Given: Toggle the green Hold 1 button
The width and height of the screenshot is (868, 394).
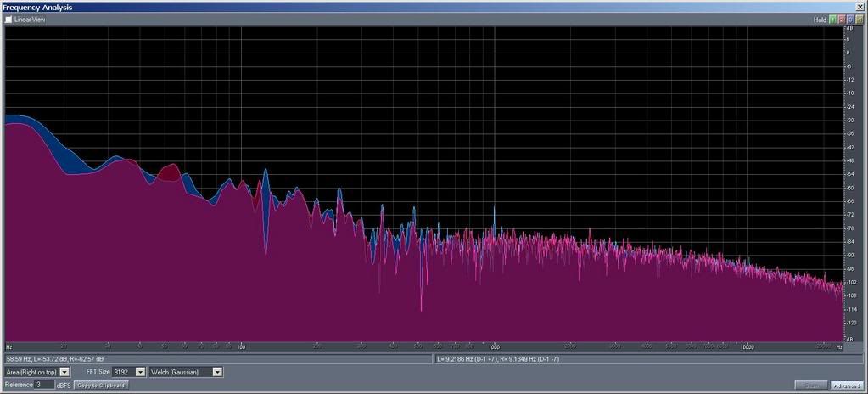Looking at the screenshot, I should pyautogui.click(x=832, y=20).
